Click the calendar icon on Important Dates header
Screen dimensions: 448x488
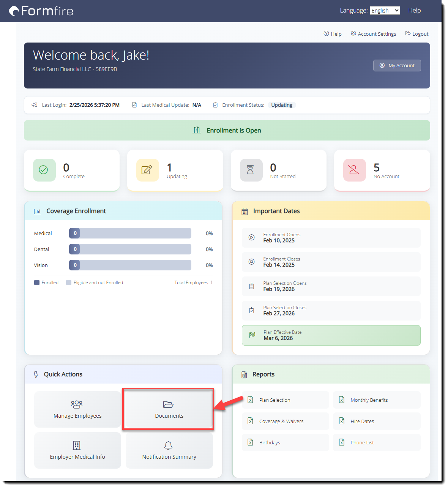pos(244,211)
